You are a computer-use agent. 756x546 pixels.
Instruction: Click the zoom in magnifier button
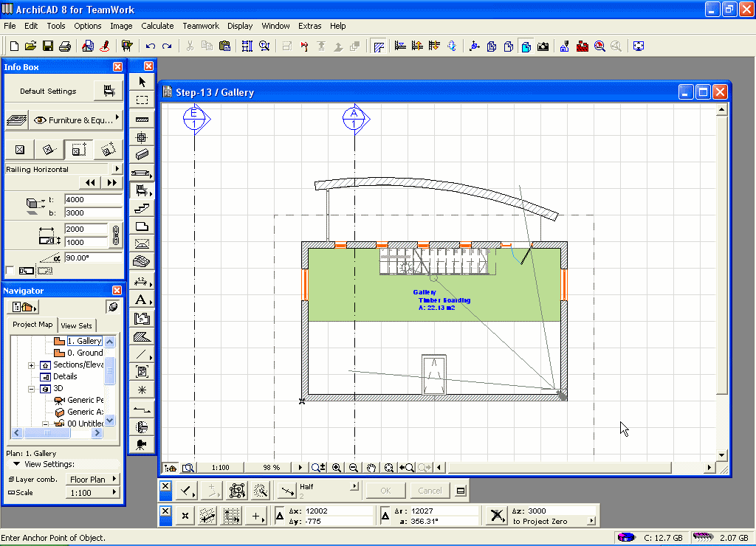(x=337, y=467)
